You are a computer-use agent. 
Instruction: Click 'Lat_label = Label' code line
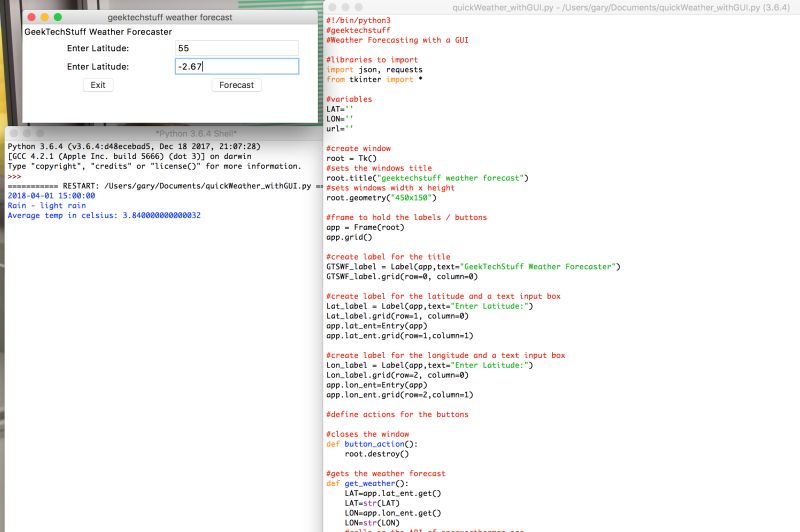point(429,307)
